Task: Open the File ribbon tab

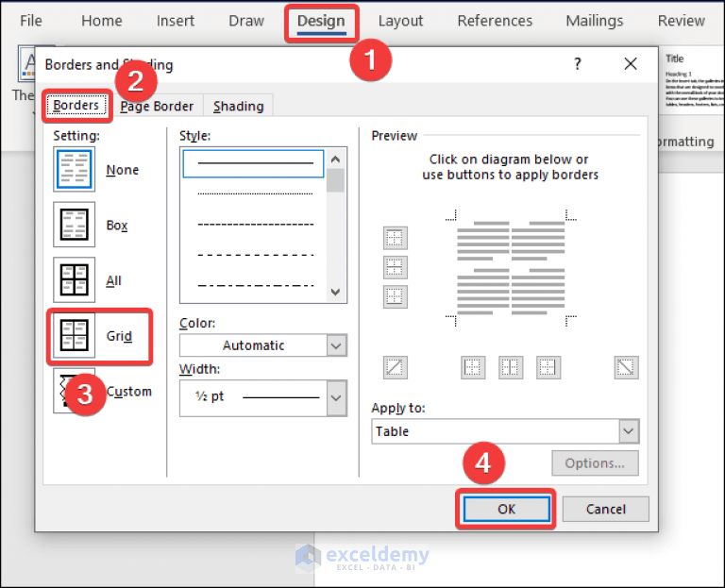Action: pos(31,21)
